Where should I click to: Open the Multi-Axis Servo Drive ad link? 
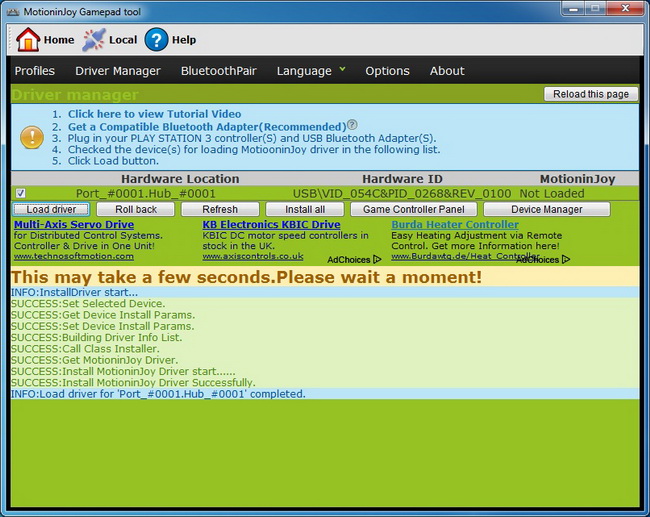74,225
